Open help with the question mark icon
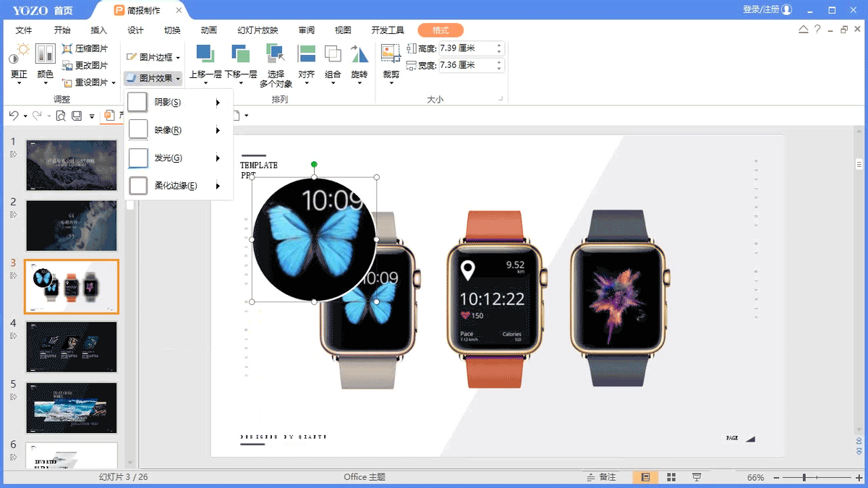This screenshot has width=868, height=488. pyautogui.click(x=817, y=30)
